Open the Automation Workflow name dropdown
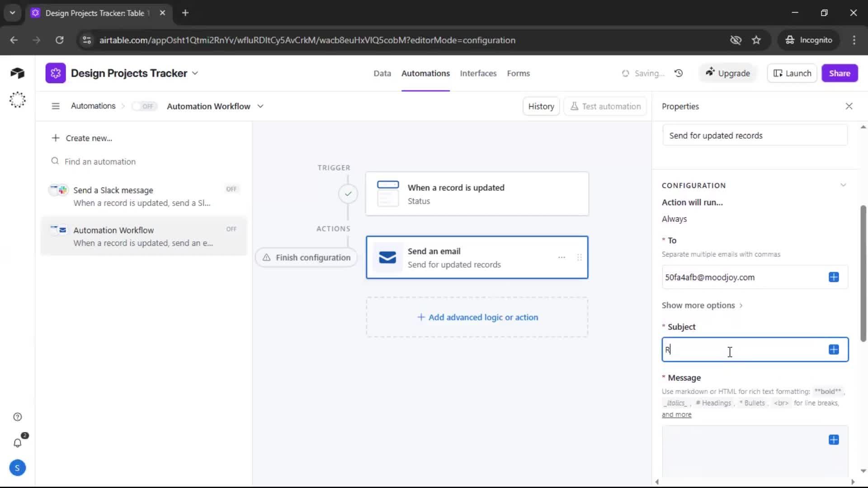The image size is (868, 488). point(260,106)
